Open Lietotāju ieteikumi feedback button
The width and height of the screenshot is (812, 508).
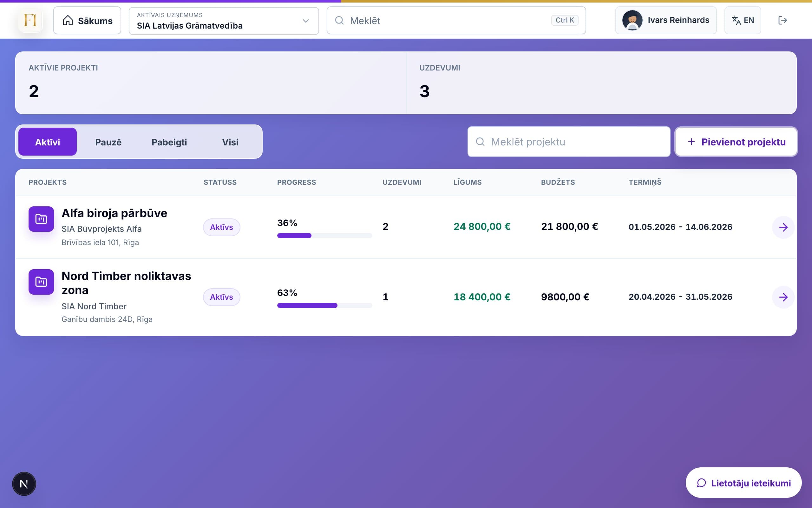[743, 483]
